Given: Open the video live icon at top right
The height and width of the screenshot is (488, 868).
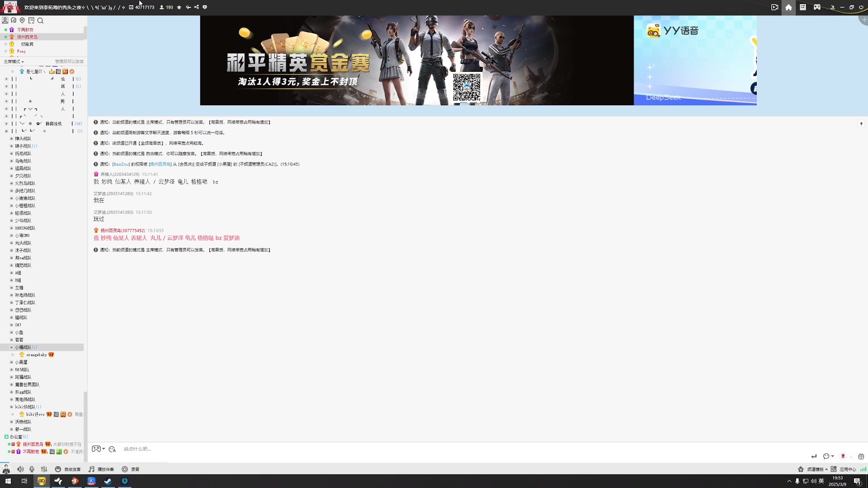Looking at the screenshot, I should pos(774,7).
